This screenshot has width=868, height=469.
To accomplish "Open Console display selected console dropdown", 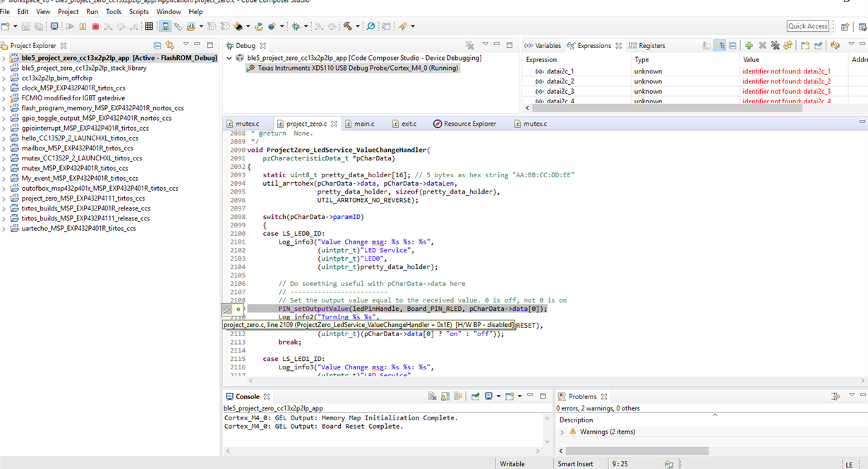I will pyautogui.click(x=498, y=396).
